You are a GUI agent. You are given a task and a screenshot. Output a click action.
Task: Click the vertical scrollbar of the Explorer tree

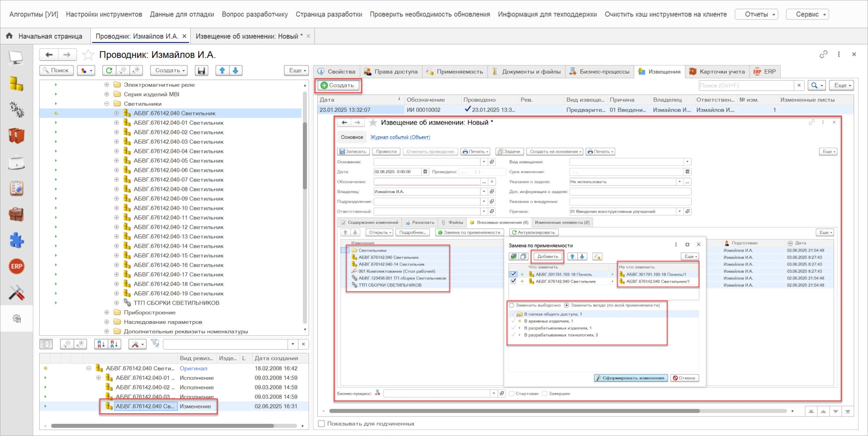pos(305,156)
